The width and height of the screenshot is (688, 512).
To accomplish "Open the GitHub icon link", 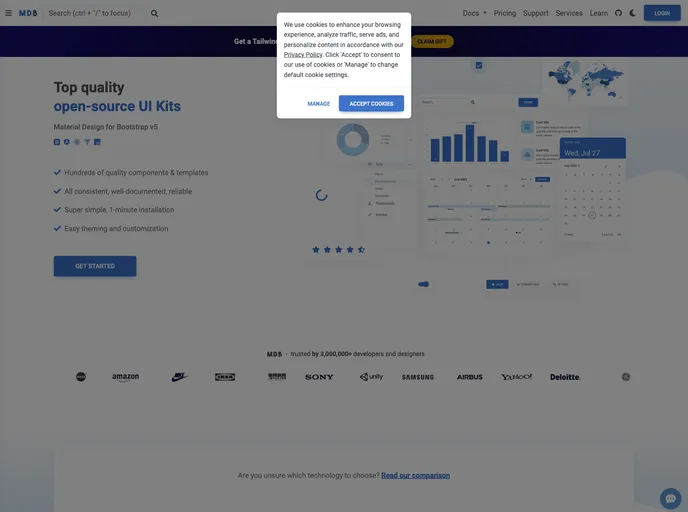I will tap(618, 13).
